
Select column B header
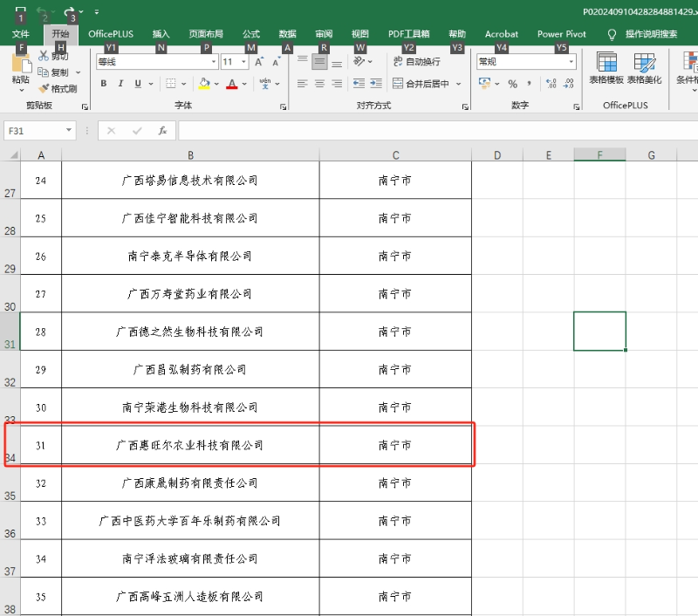pyautogui.click(x=190, y=155)
